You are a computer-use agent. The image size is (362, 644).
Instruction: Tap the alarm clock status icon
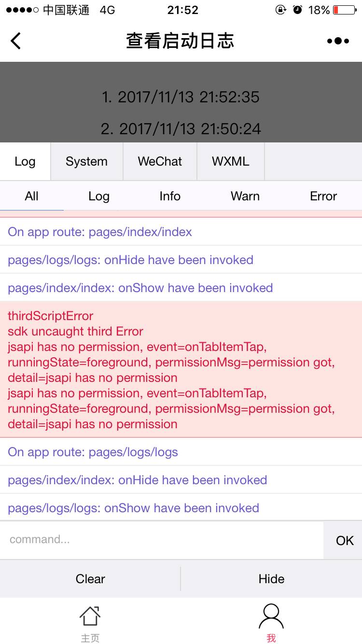[x=298, y=10]
